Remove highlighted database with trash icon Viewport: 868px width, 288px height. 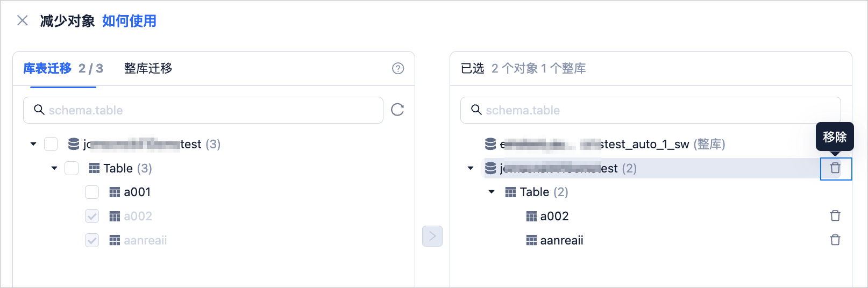(835, 168)
